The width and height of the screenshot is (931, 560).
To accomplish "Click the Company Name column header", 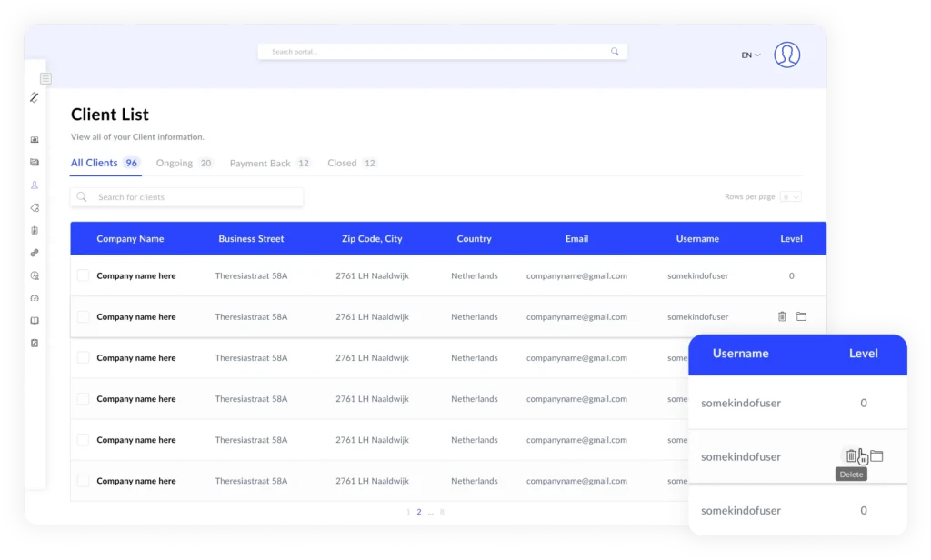I will [x=130, y=239].
